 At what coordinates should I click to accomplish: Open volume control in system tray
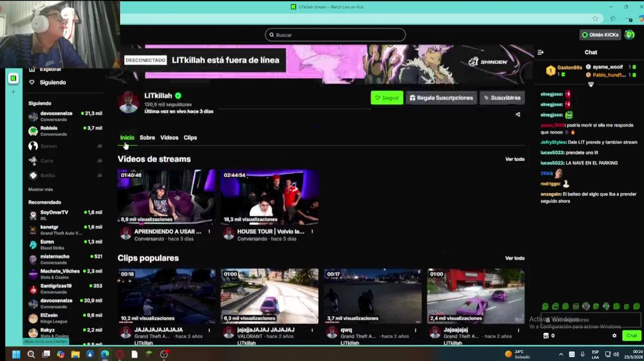pos(616,354)
